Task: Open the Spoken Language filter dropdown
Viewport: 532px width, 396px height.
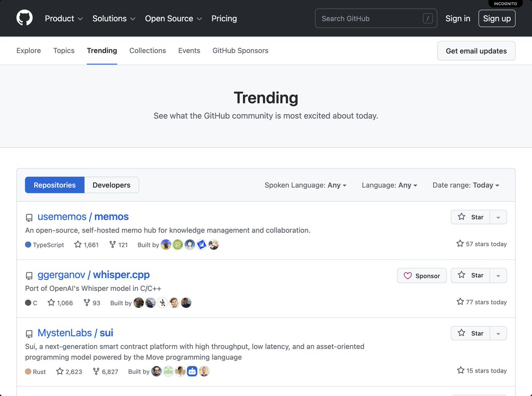Action: (305, 185)
